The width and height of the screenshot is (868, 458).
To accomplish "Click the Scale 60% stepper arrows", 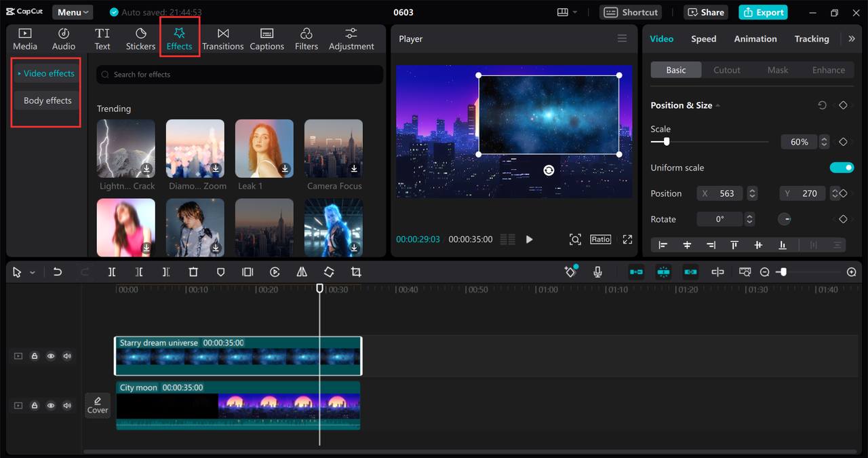I will (x=824, y=142).
